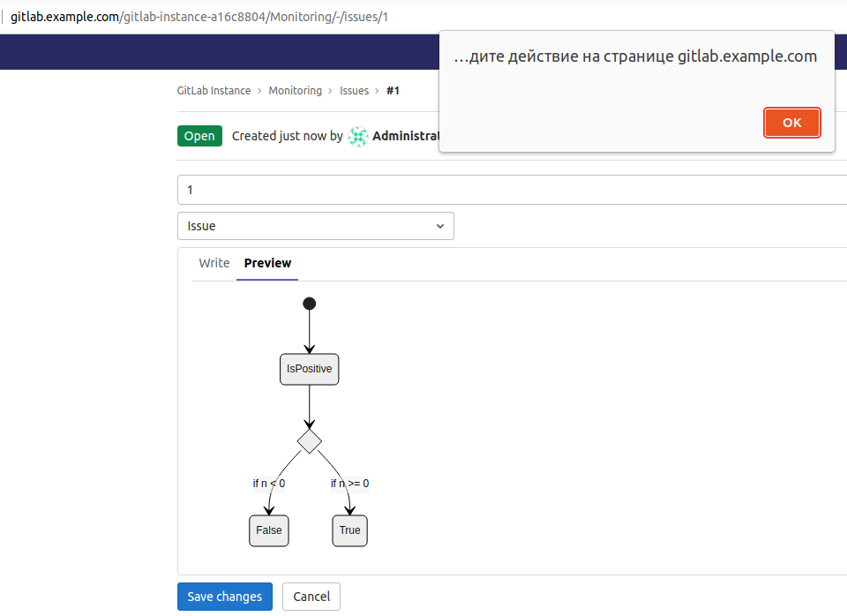
Task: Go to the Monitoring breadcrumb
Action: tap(295, 91)
